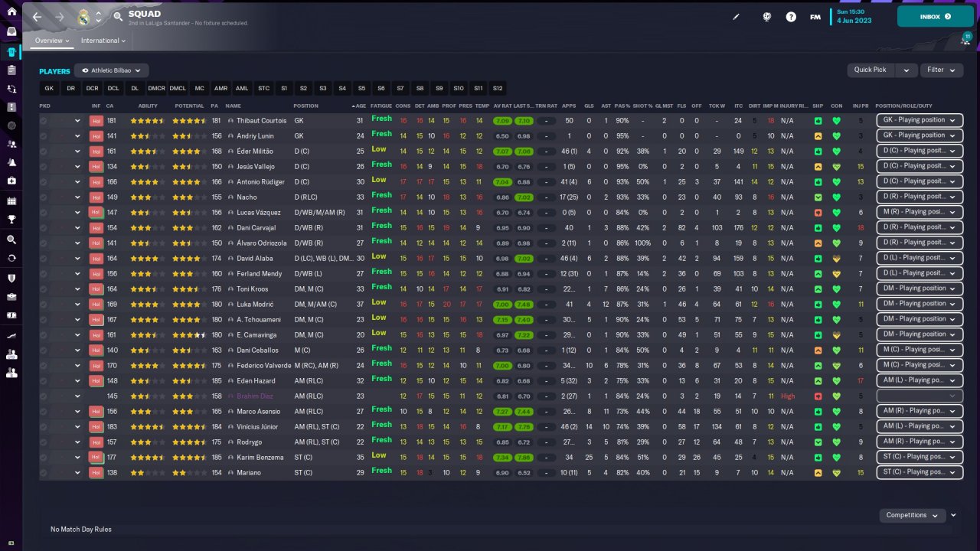This screenshot has width=980, height=551.
Task: Open the notifications icon with badge 11
Action: (x=965, y=39)
